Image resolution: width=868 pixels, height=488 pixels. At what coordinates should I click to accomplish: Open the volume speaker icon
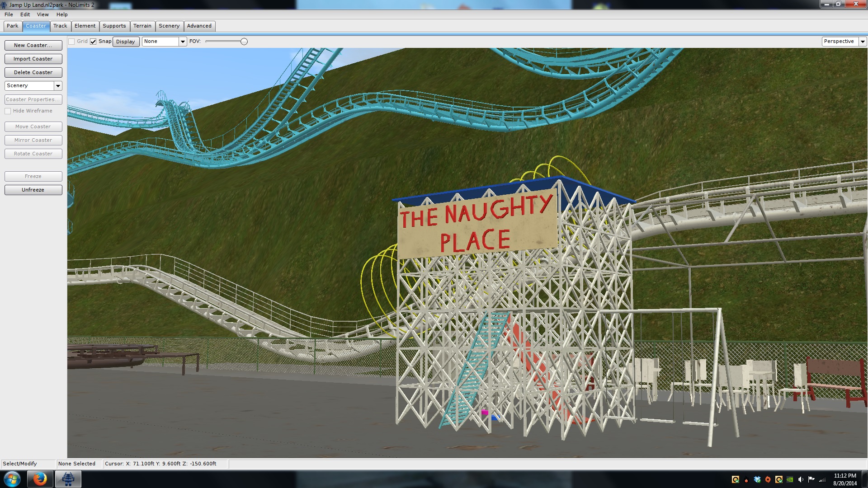click(x=801, y=479)
